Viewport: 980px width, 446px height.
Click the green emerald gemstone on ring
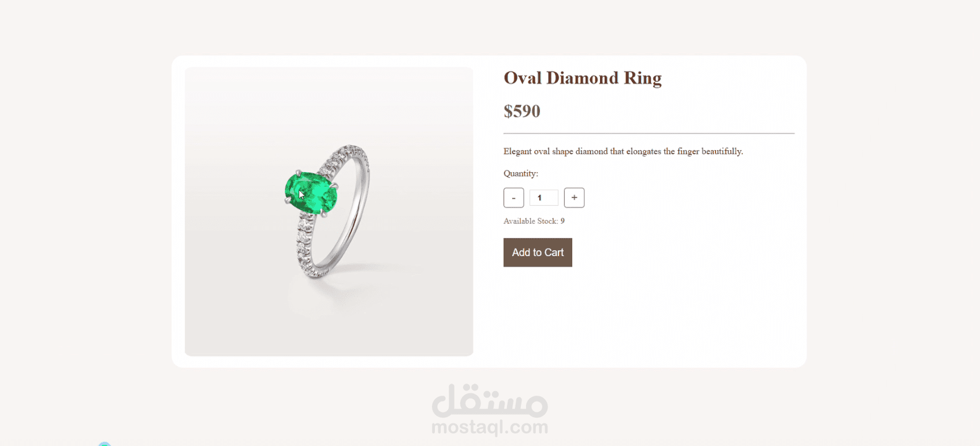311,193
